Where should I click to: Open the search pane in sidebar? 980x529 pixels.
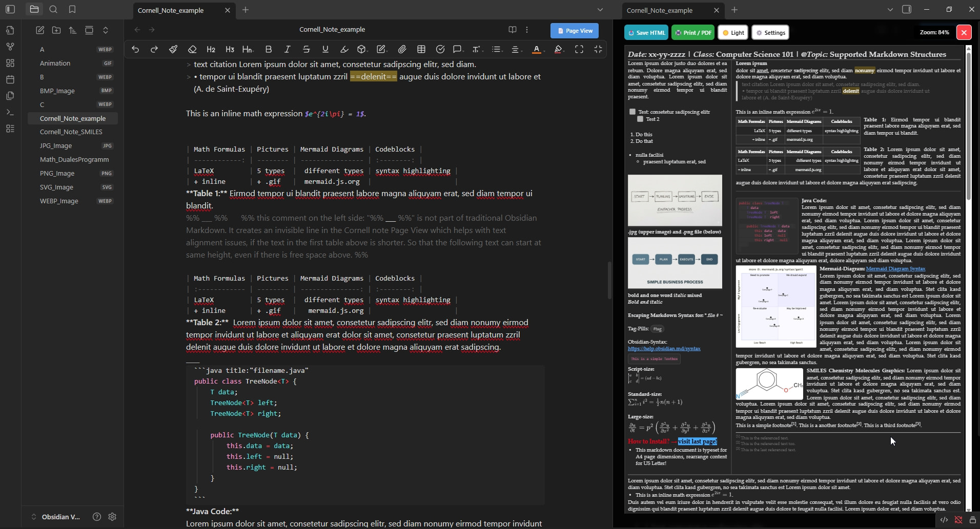53,9
